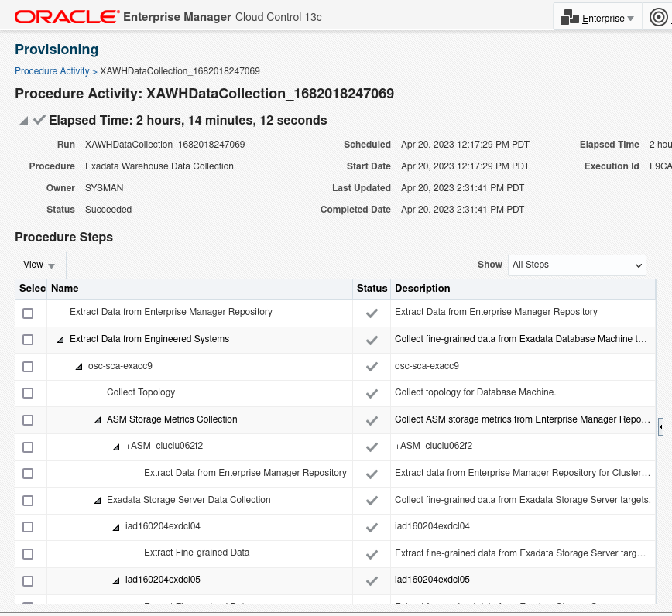Click the Owner value SYSMAN
672x616 pixels.
click(105, 188)
